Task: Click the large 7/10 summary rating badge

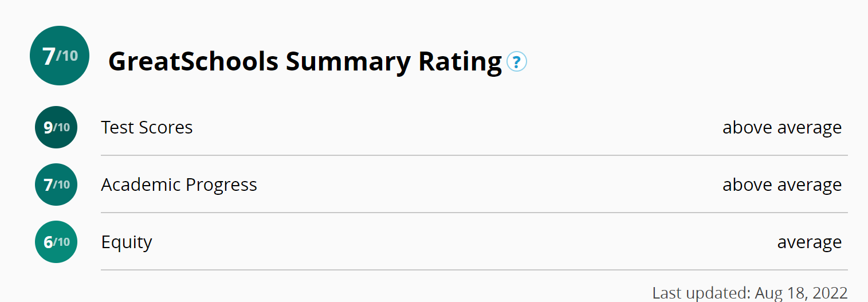Action: [x=60, y=56]
